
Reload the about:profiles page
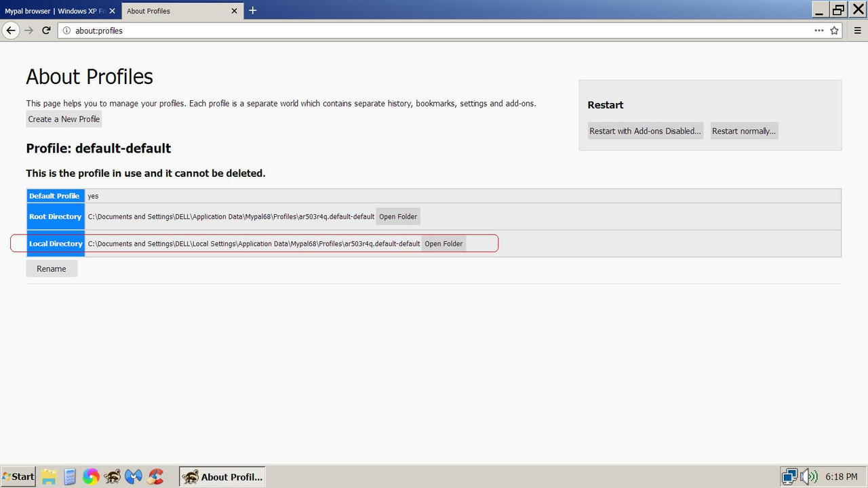pos(46,30)
